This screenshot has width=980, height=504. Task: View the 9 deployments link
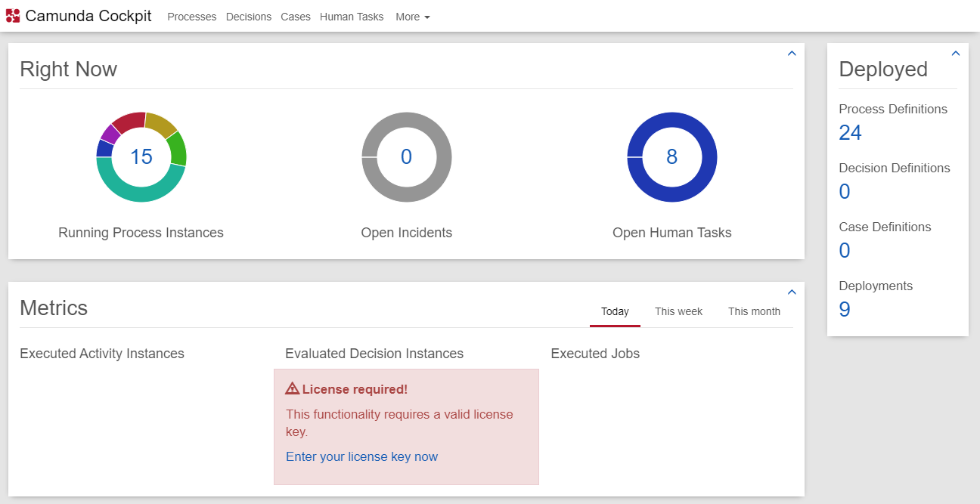(845, 310)
